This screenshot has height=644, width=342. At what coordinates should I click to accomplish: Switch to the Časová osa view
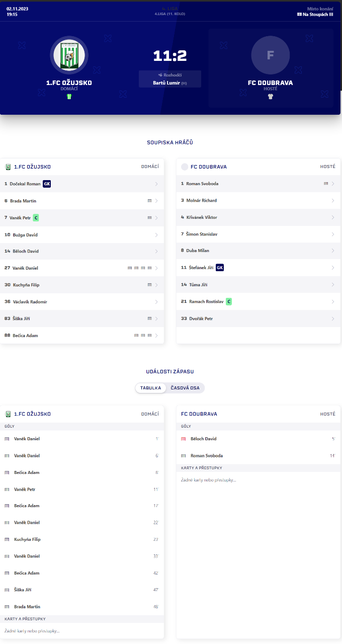click(185, 388)
